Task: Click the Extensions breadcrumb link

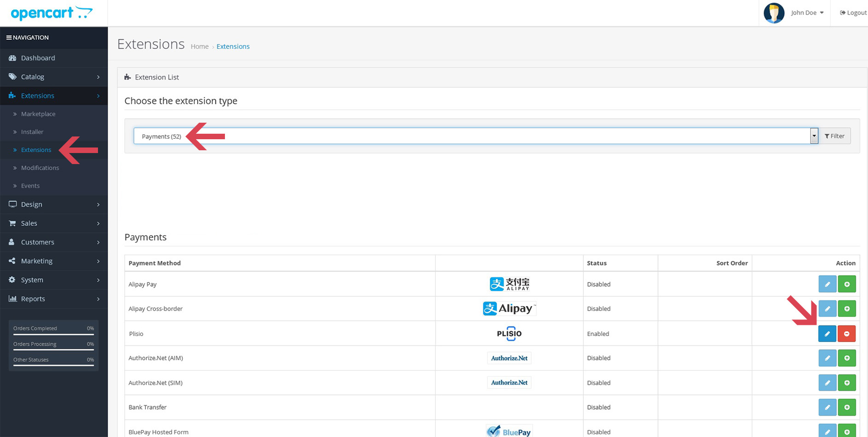Action: pyautogui.click(x=233, y=46)
